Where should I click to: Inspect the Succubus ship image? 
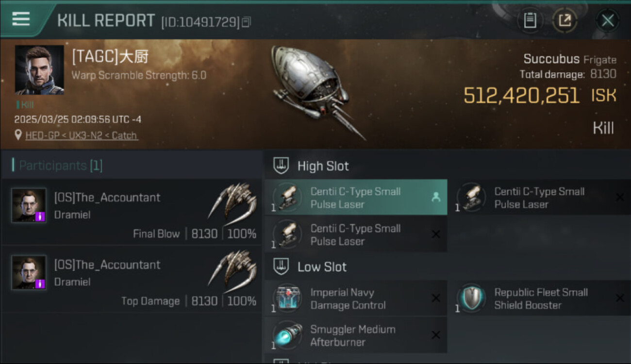(x=315, y=91)
